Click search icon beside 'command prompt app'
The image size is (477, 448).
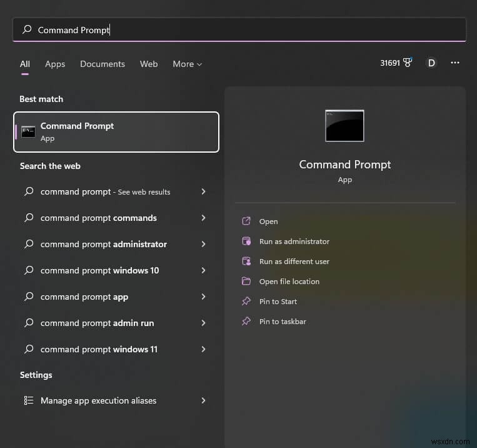(29, 297)
